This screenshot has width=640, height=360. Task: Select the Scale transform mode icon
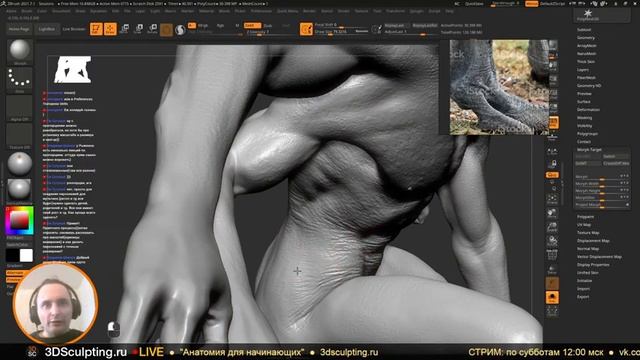(139, 29)
